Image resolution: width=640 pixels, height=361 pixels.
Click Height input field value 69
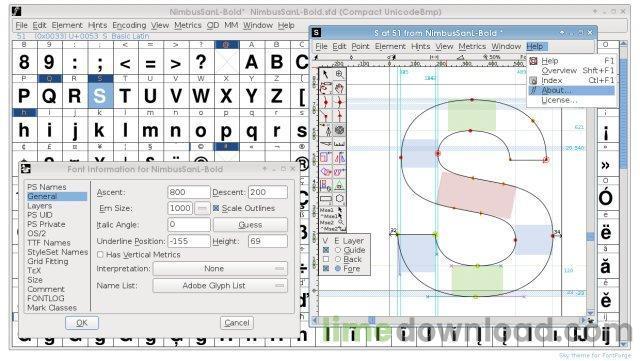point(267,241)
